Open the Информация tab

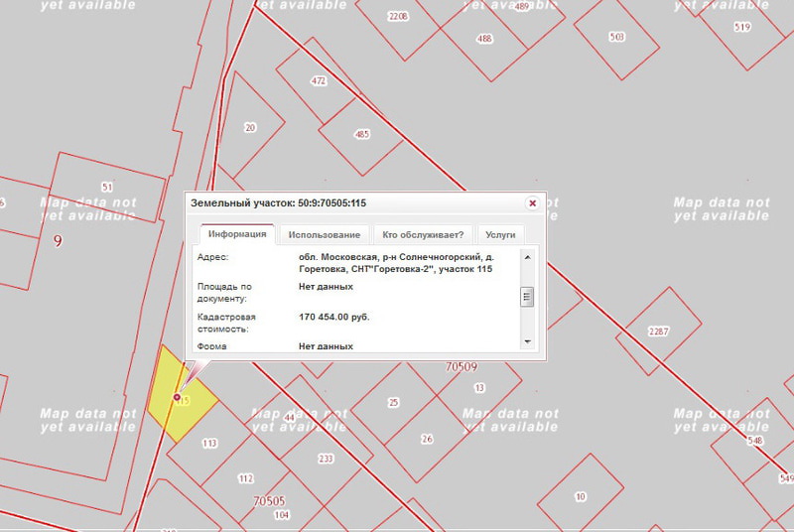[x=237, y=234]
